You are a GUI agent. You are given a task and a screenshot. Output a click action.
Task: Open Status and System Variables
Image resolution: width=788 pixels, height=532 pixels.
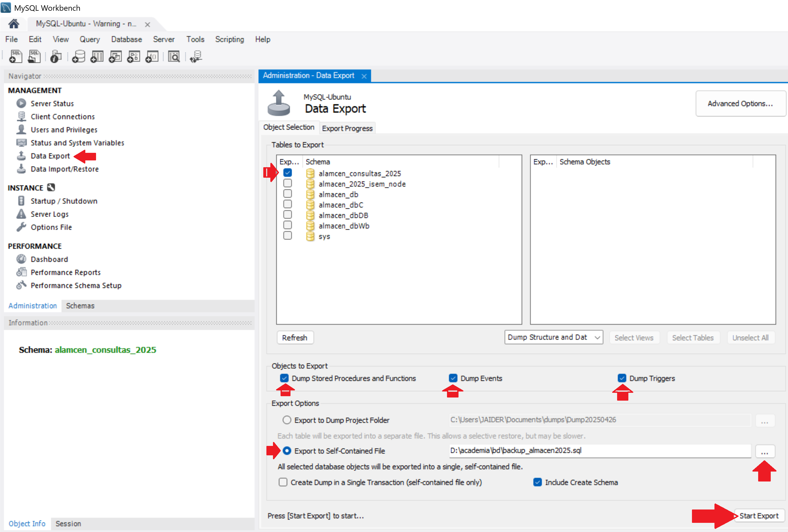click(x=77, y=143)
